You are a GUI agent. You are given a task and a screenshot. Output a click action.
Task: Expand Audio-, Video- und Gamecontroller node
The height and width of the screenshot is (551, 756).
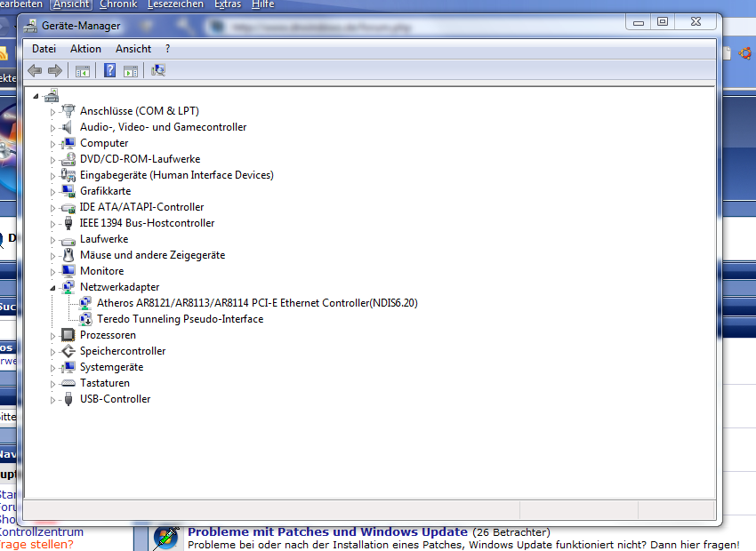tap(53, 128)
